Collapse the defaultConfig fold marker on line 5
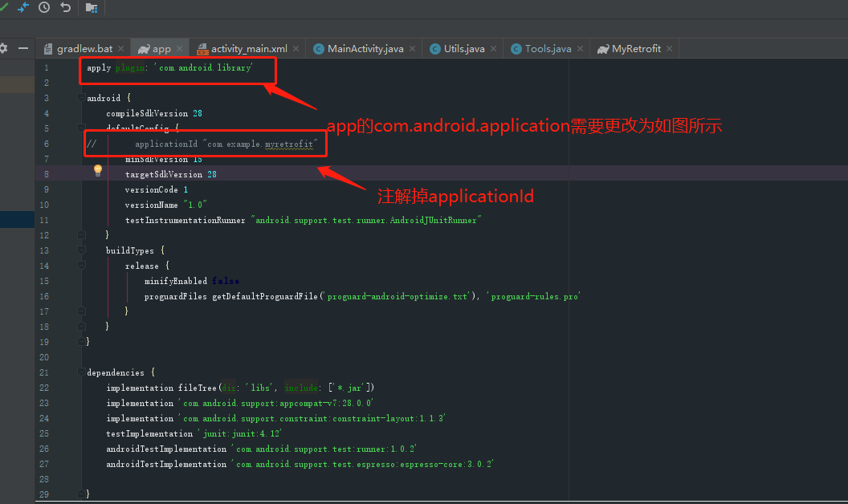848x504 pixels. [x=81, y=128]
